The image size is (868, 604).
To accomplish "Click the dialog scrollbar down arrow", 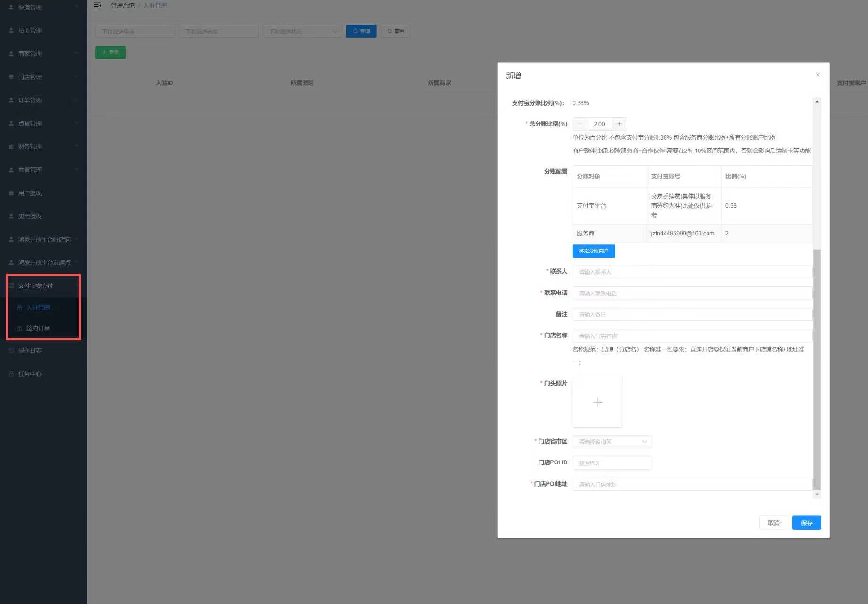I will coord(817,495).
